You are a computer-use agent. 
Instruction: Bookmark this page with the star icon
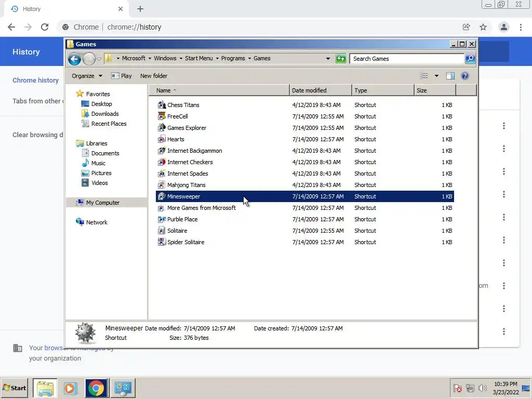[483, 27]
